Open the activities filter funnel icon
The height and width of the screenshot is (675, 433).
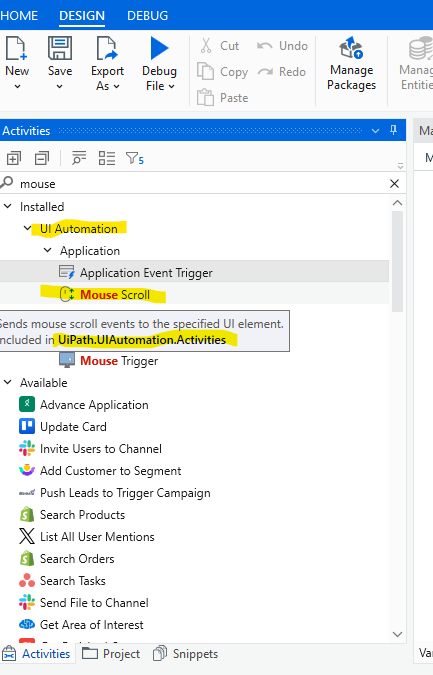(134, 158)
